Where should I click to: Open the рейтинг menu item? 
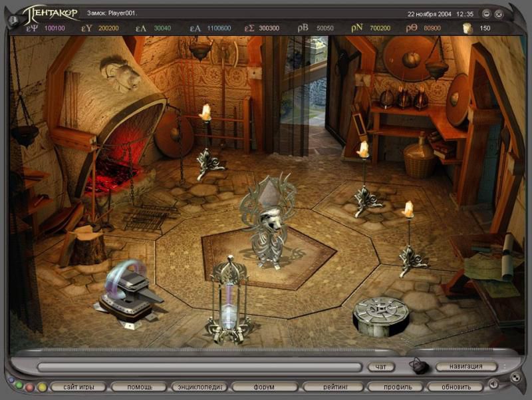(332, 387)
